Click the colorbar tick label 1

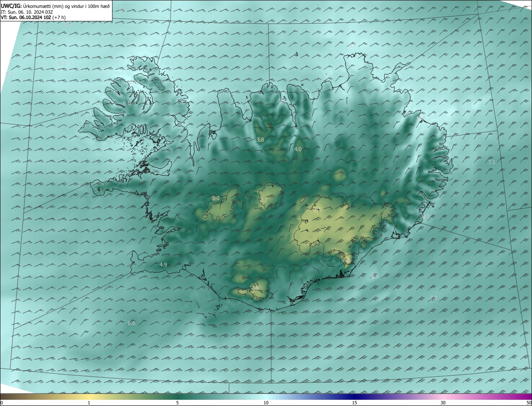89,403
